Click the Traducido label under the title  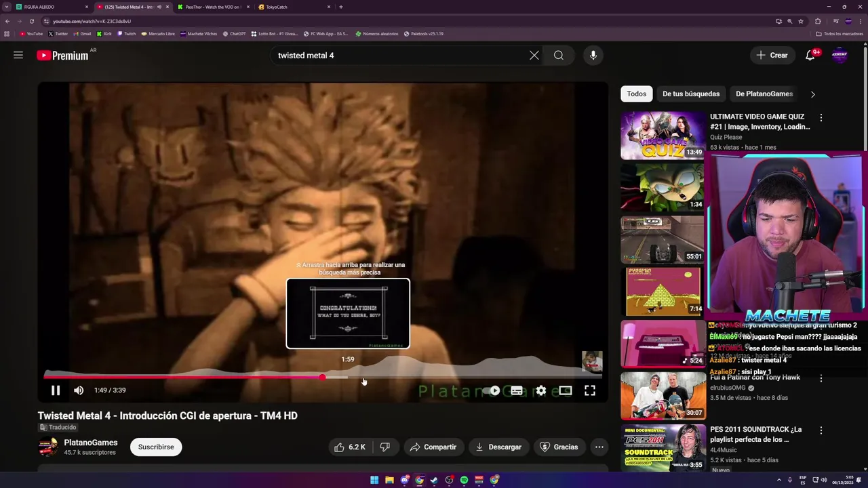[58, 428]
